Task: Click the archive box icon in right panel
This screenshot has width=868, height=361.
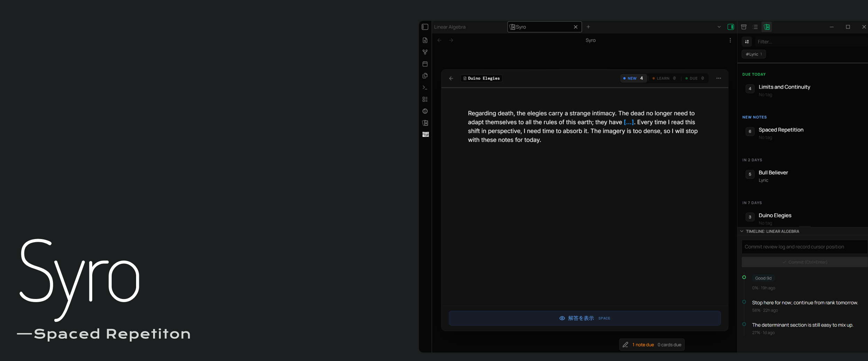Action: click(744, 27)
